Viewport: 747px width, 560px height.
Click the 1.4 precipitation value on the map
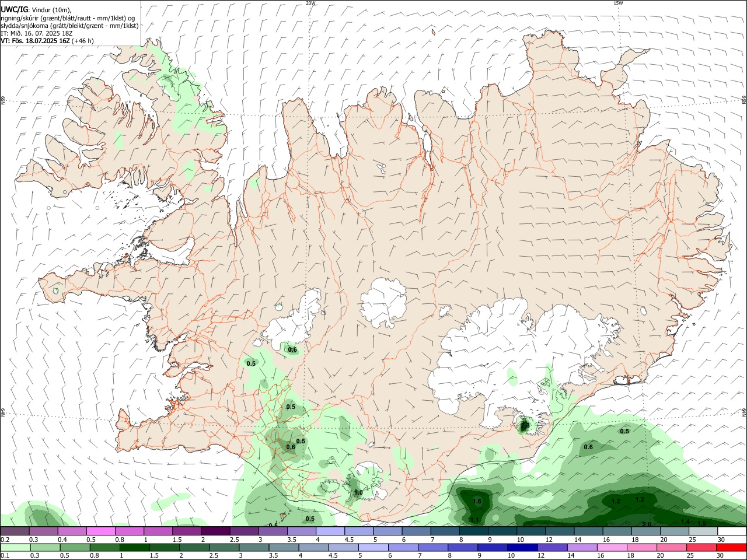pyautogui.click(x=685, y=521)
